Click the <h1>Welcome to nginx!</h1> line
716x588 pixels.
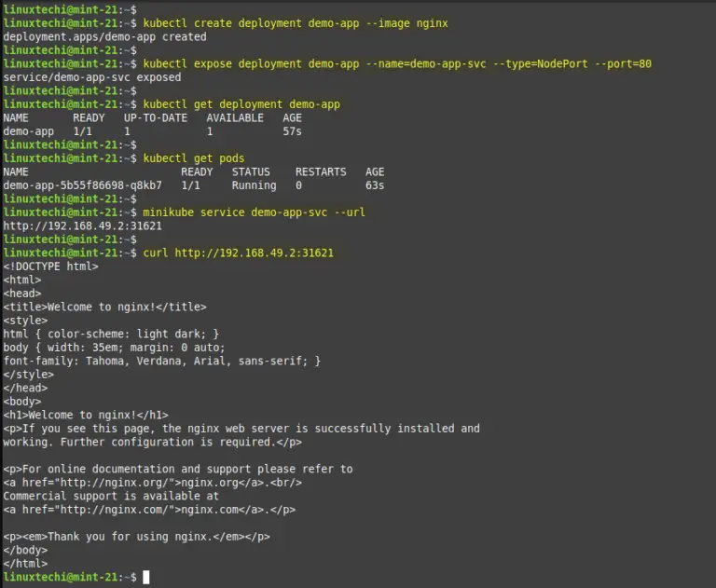86,415
